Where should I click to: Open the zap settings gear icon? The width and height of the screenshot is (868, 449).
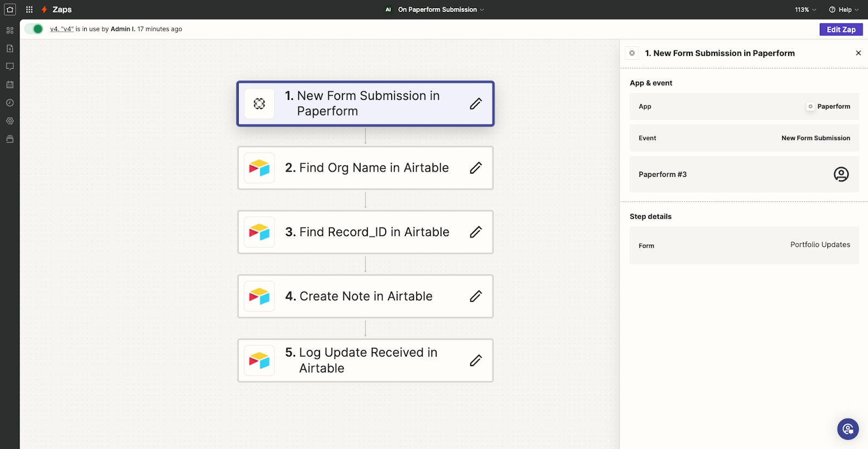[x=10, y=121]
